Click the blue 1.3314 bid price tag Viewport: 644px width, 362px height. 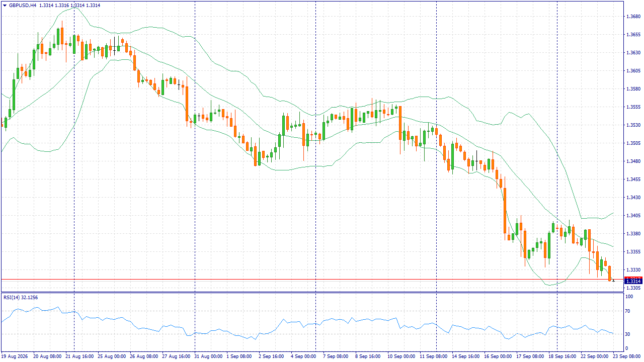point(633,281)
